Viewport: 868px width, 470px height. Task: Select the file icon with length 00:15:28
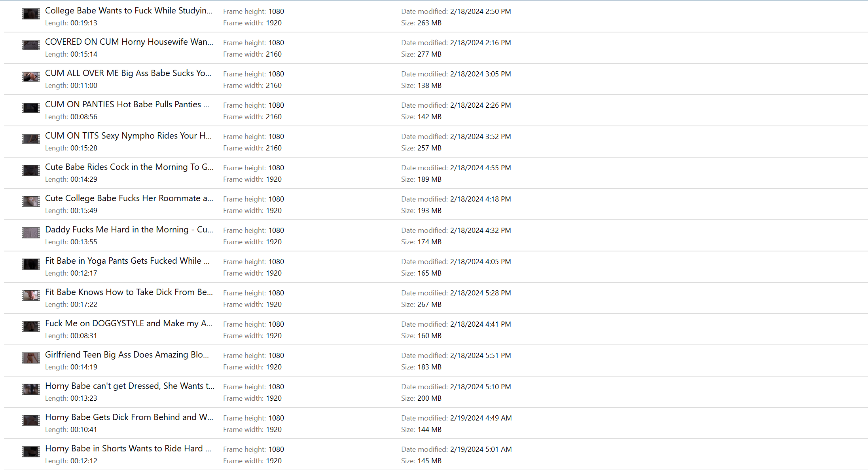click(x=30, y=139)
